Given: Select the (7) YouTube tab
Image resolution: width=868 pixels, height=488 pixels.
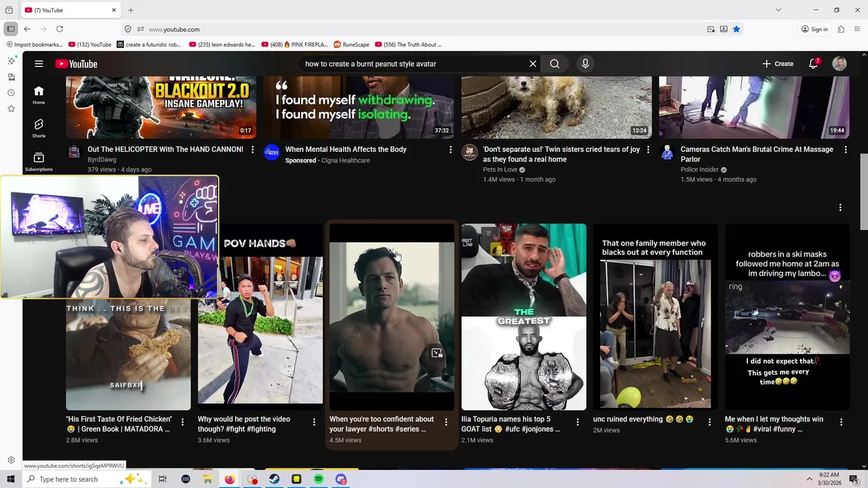Looking at the screenshot, I should pyautogui.click(x=71, y=10).
